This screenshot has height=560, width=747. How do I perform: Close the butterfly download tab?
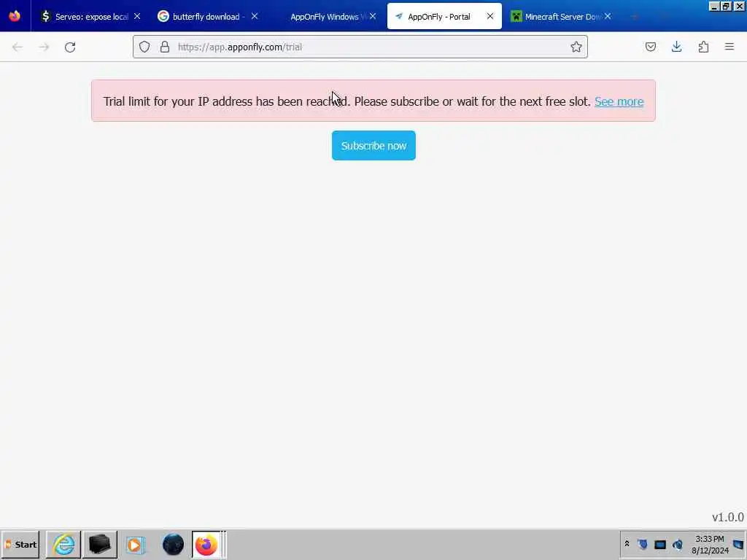(255, 16)
